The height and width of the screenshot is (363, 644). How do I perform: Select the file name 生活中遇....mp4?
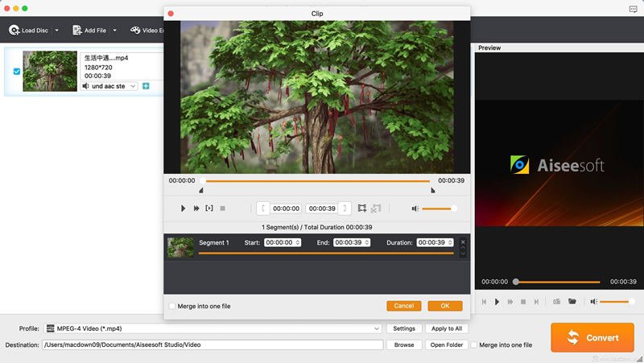point(106,58)
